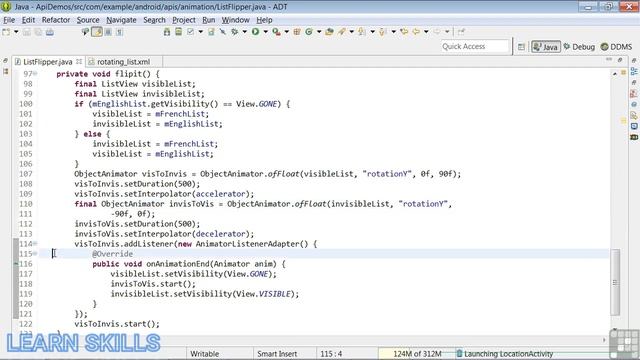Open the Window menu

(x=236, y=20)
